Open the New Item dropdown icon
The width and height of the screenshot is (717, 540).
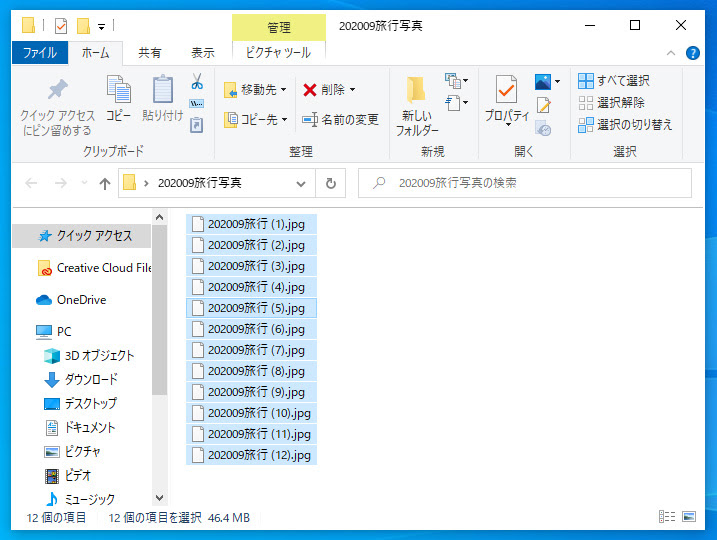click(456, 81)
